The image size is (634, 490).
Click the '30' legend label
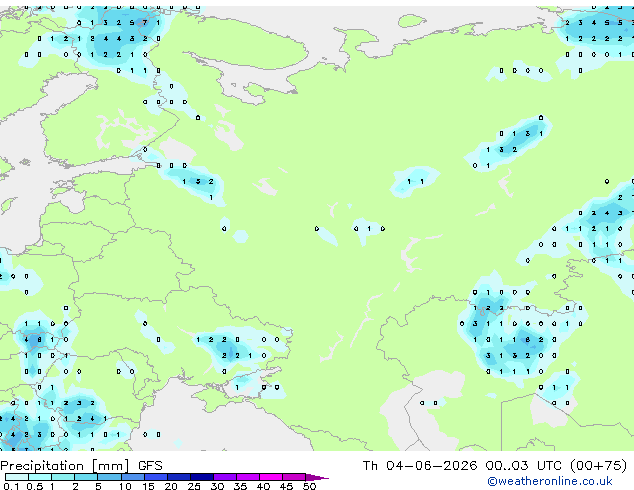(x=217, y=486)
